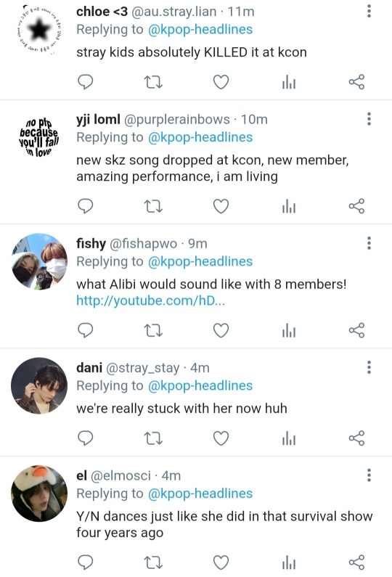The image size is (392, 577).
Task: Reply to el's survival show tweet
Action: tap(86, 562)
